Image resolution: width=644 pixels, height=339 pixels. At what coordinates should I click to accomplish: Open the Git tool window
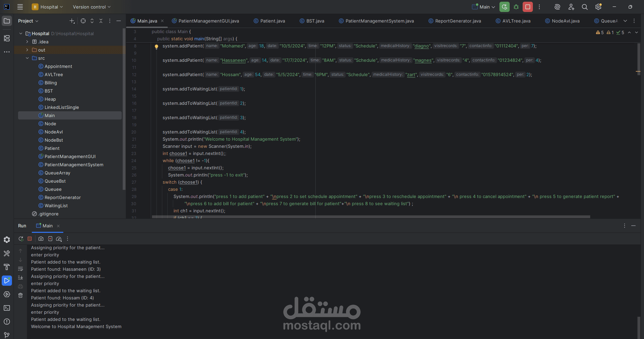click(x=7, y=335)
